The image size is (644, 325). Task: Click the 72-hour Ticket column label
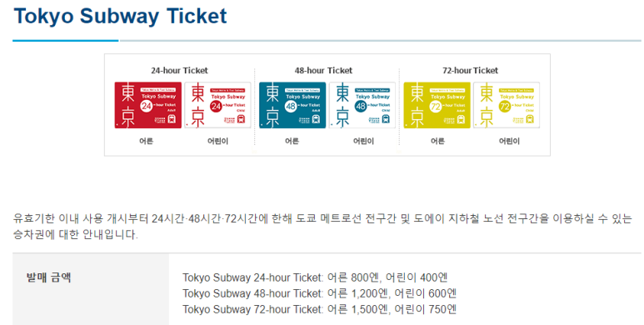click(470, 70)
